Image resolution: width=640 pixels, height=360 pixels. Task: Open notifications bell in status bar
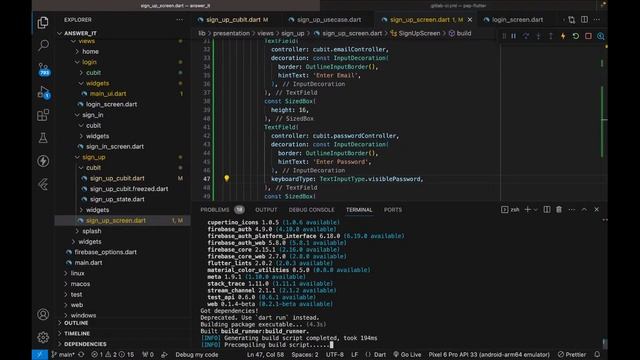597,355
